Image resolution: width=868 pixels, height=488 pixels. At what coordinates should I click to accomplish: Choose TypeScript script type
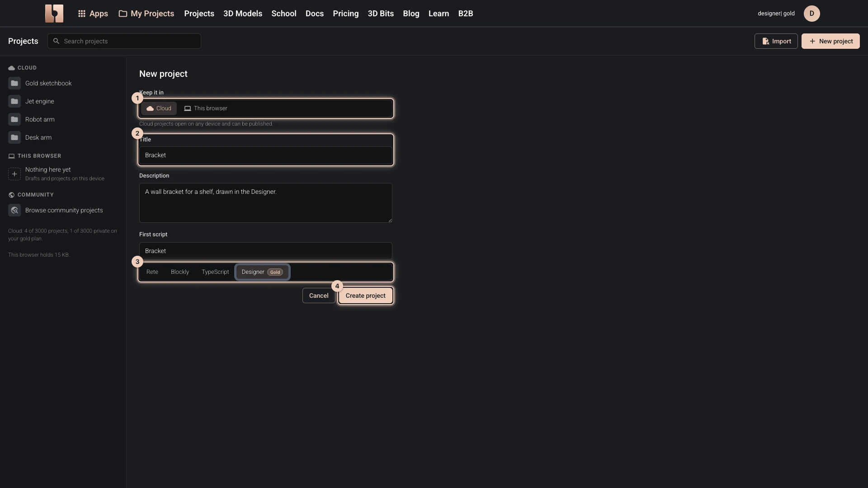(x=215, y=272)
